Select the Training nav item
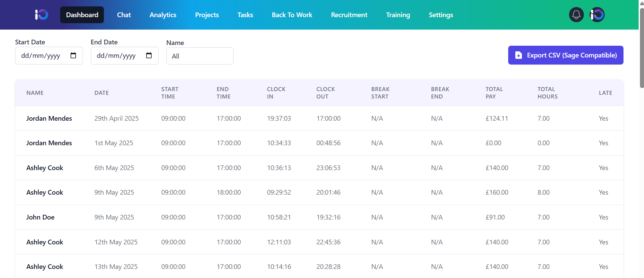This screenshot has height=278, width=644. 398,15
